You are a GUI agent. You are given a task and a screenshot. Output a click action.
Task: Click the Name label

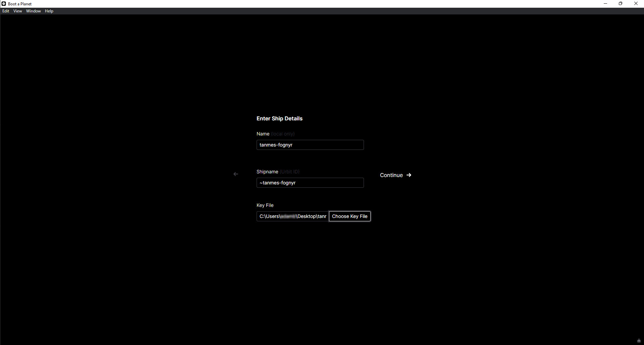pyautogui.click(x=263, y=134)
